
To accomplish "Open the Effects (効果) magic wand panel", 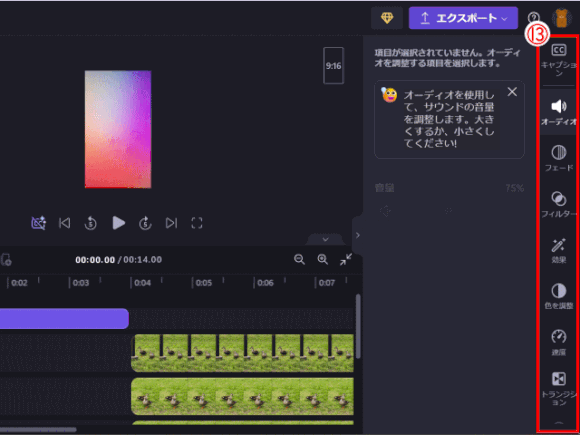I will (559, 250).
